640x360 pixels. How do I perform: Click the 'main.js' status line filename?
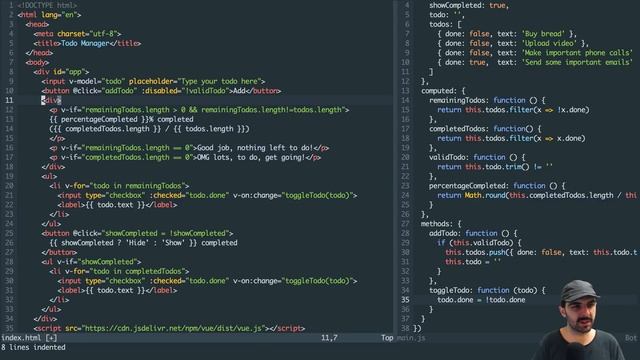click(411, 338)
